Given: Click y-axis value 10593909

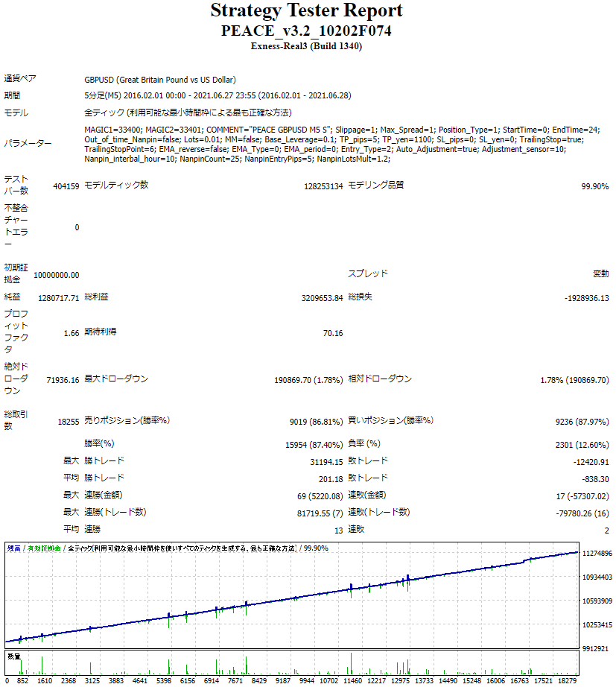Looking at the screenshot, I should (x=597, y=601).
